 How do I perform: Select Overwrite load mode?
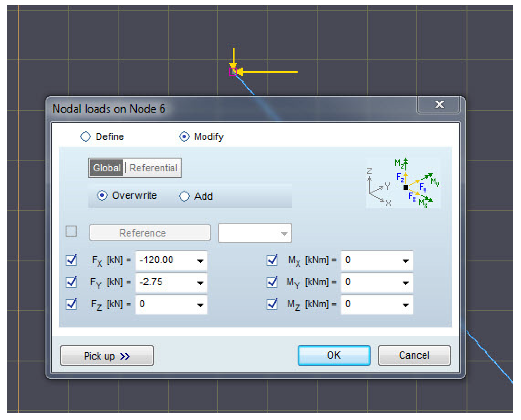coord(102,196)
